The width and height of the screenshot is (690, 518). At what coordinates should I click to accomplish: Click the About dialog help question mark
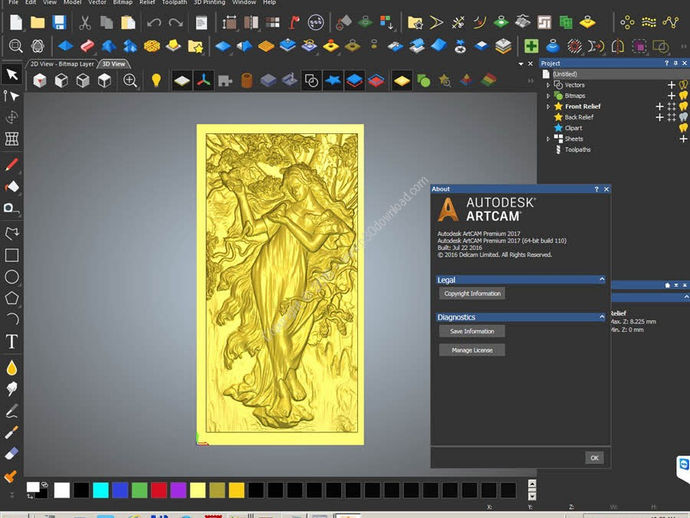596,189
